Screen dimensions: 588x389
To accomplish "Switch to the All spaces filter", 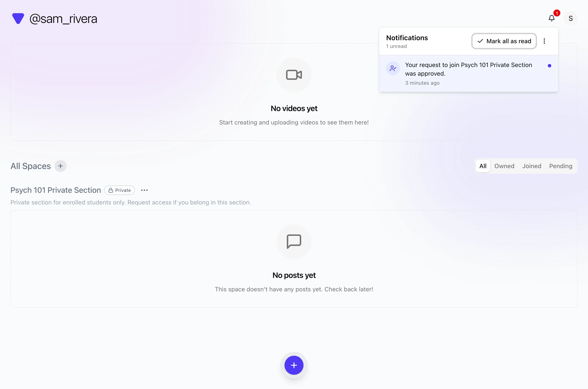I will pyautogui.click(x=483, y=166).
